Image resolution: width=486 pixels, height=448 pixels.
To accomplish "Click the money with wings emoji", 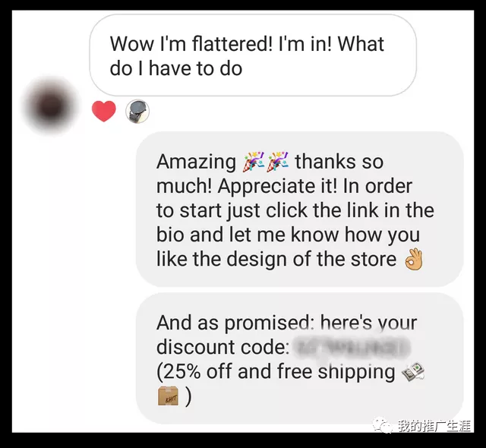I will click(413, 371).
